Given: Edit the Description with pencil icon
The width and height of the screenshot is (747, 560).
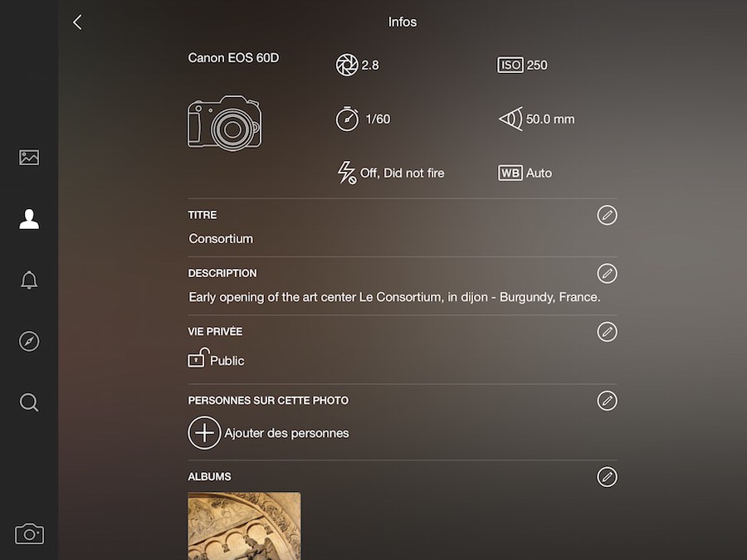Looking at the screenshot, I should pyautogui.click(x=607, y=273).
